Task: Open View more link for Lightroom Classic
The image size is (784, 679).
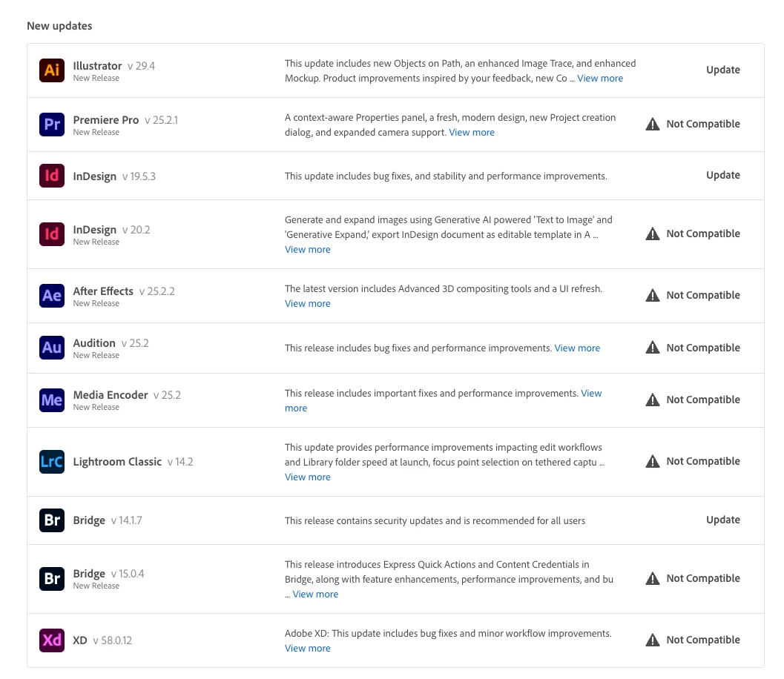Action: coord(308,477)
